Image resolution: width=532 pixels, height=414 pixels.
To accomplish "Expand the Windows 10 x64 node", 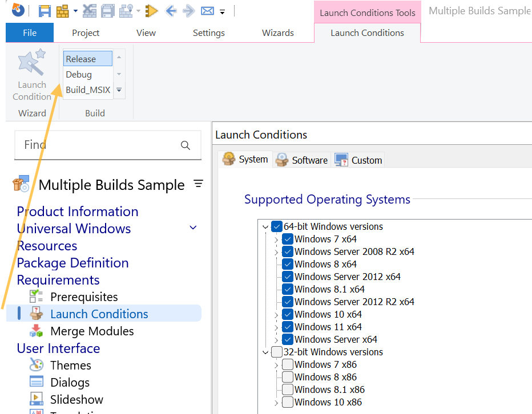I will point(276,315).
